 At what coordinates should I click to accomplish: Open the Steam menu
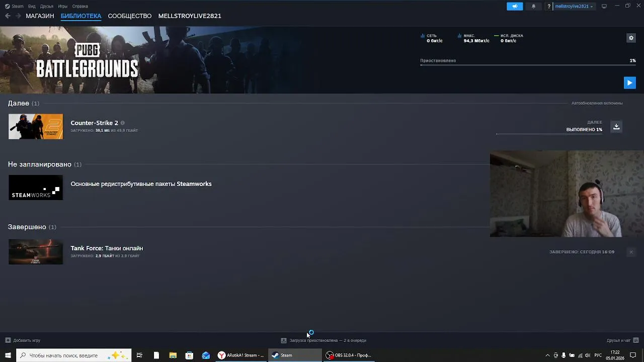14,7
